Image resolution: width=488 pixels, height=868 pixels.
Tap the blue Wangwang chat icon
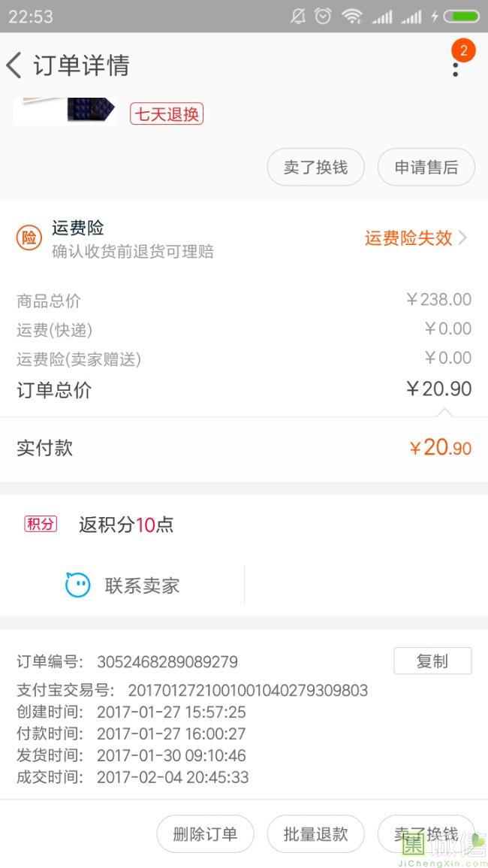coord(77,585)
